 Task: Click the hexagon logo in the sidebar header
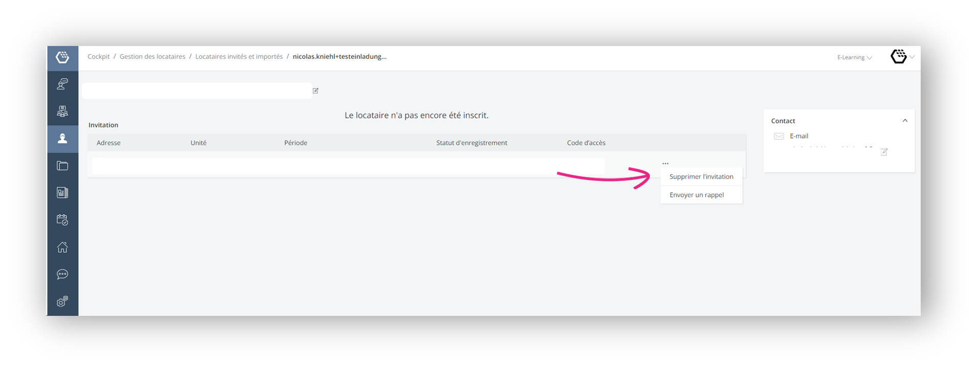click(x=62, y=57)
